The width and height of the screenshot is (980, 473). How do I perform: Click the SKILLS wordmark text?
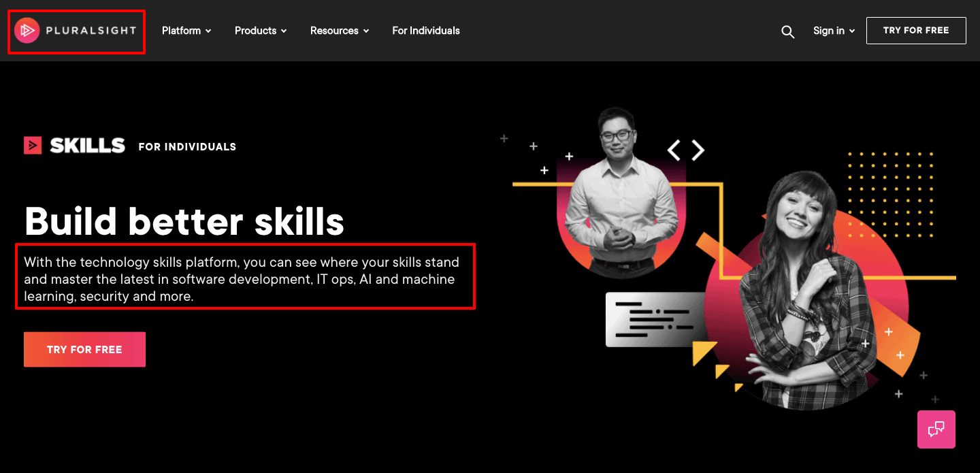[88, 146]
